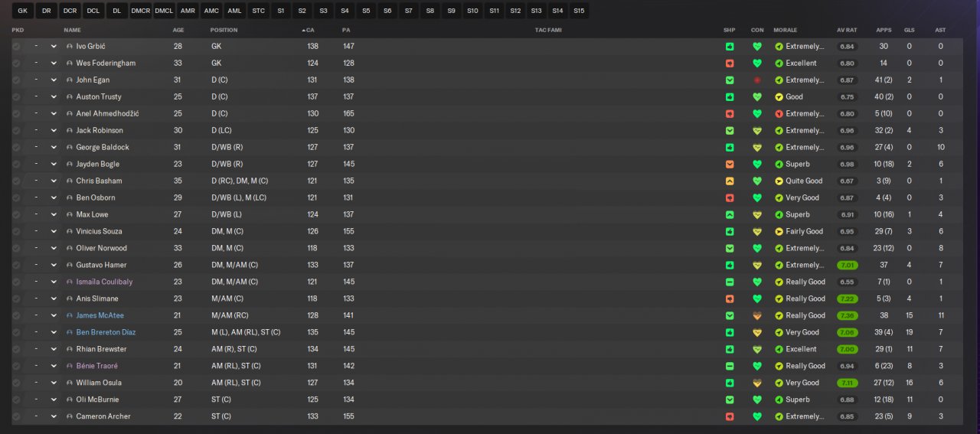
Task: Click Jayden Bogle's orange sharpness icon
Action: (730, 165)
